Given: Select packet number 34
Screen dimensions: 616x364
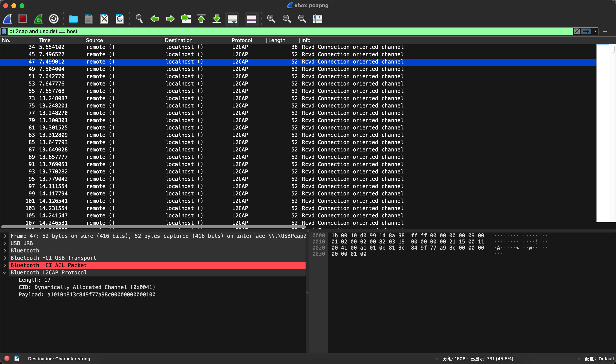Looking at the screenshot, I should coord(298,47).
